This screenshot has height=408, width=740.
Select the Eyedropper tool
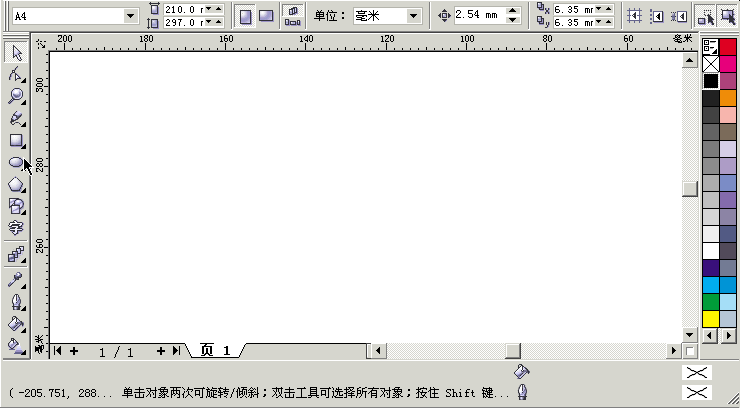[x=16, y=280]
